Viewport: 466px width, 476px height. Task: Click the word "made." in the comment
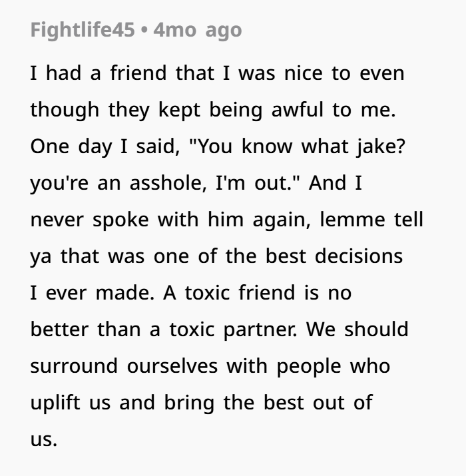click(125, 293)
